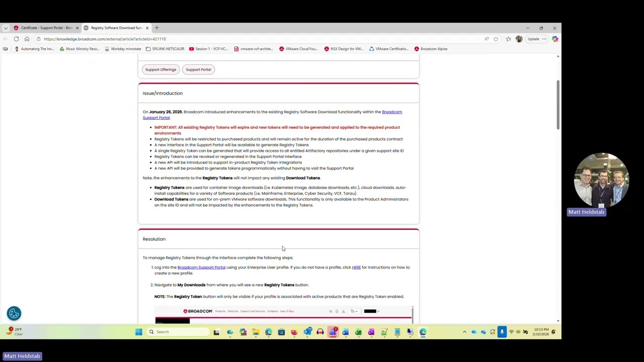Refresh the Broadcom knowledge article page
This screenshot has height=362, width=644.
(16, 39)
